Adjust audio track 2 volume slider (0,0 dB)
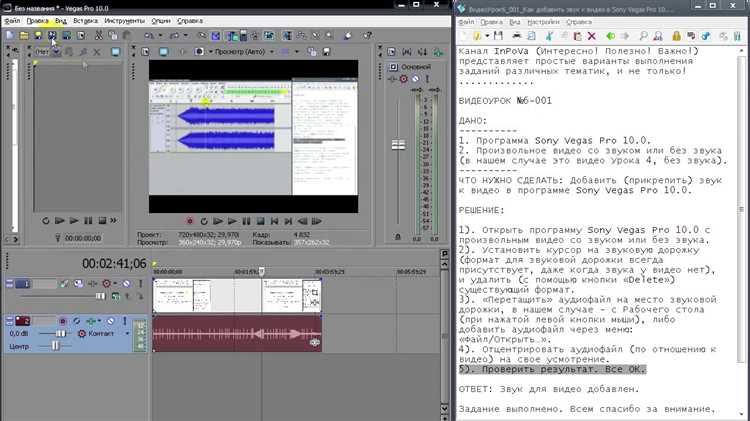The height and width of the screenshot is (421, 750). 61,333
